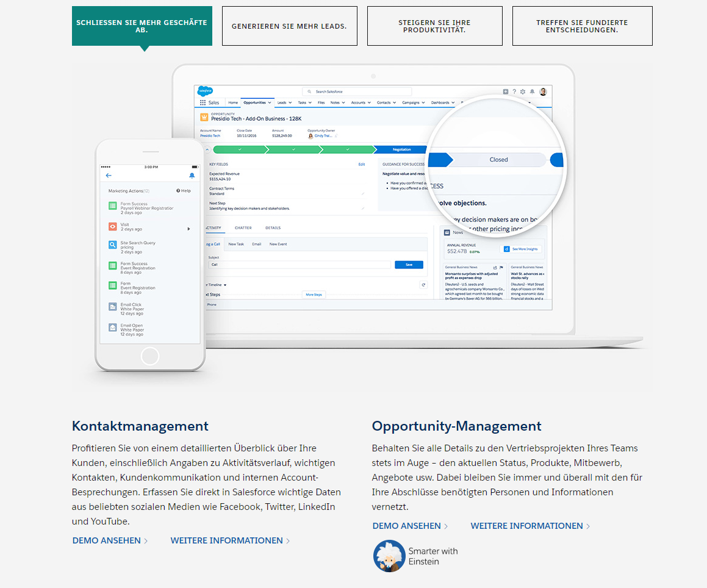Screen dimensions: 707x588
Task: Click the 'Smarter with Einstein' label
Action: point(433,556)
